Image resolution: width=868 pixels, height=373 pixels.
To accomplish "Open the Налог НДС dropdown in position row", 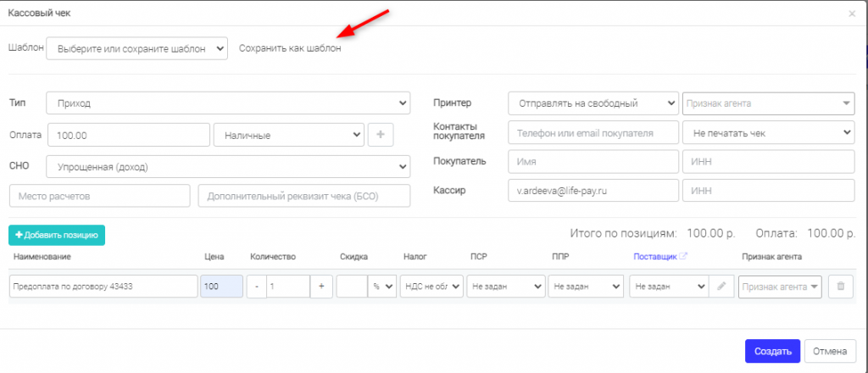I will 431,287.
